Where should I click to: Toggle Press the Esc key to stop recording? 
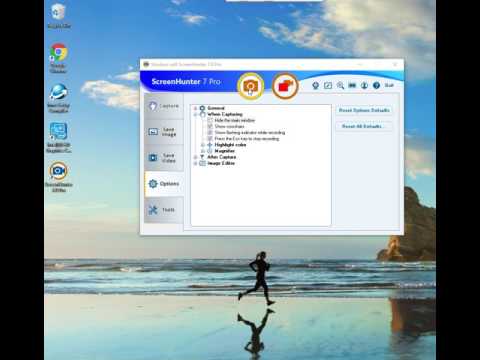[210, 138]
